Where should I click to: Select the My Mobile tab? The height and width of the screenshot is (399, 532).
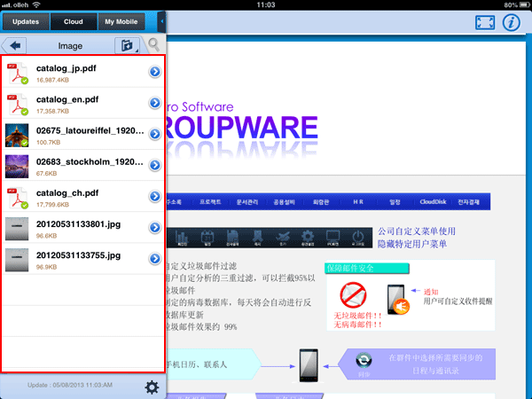pyautogui.click(x=121, y=21)
